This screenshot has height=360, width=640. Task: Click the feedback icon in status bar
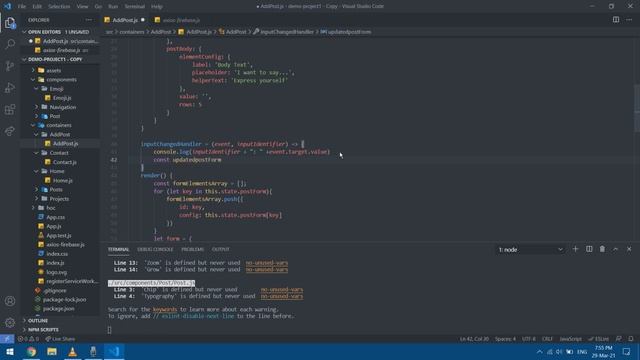(x=619, y=339)
